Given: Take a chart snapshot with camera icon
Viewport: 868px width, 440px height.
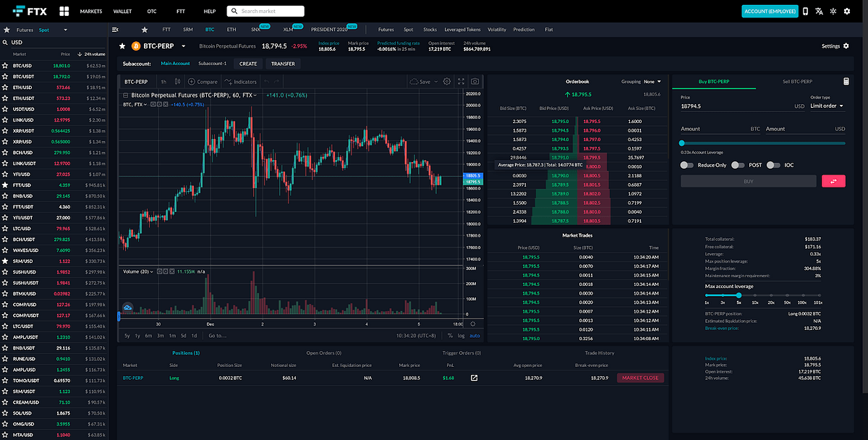Looking at the screenshot, I should (x=475, y=82).
